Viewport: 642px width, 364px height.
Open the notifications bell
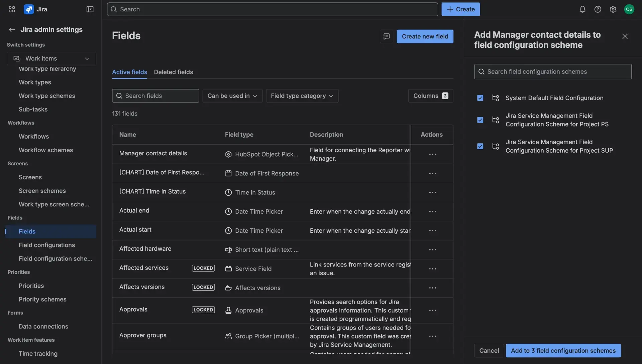click(x=582, y=9)
